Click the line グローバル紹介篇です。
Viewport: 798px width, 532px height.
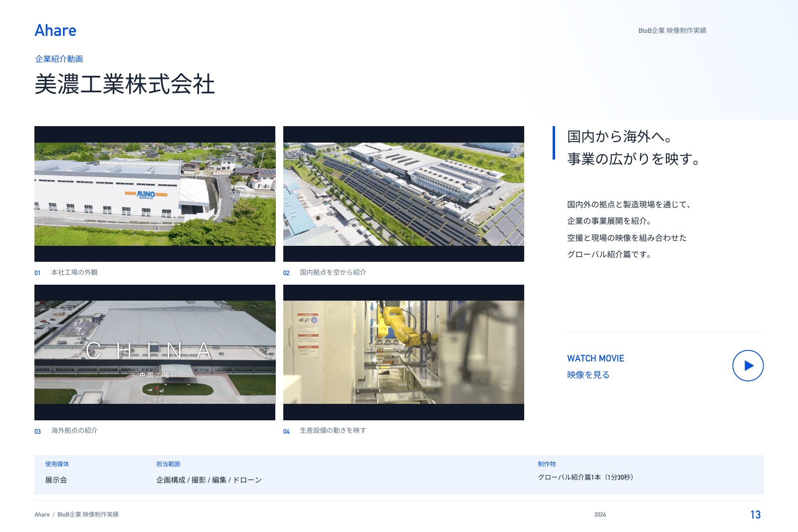(609, 254)
